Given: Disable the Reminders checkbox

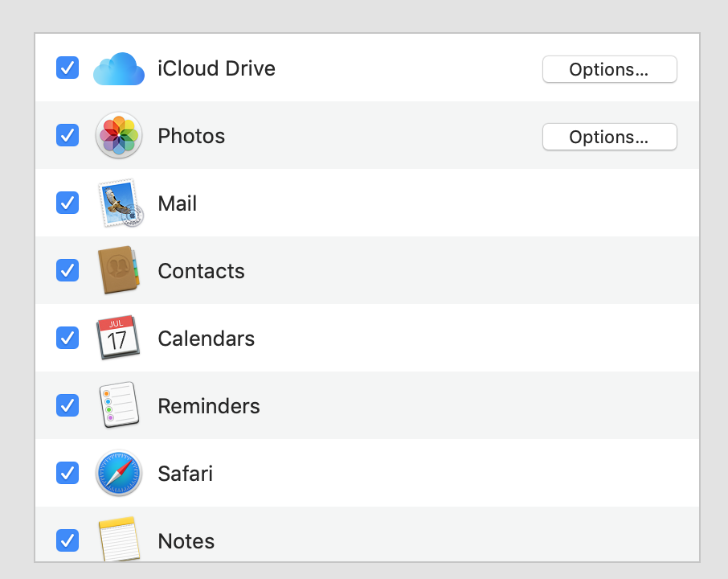Looking at the screenshot, I should 67,405.
